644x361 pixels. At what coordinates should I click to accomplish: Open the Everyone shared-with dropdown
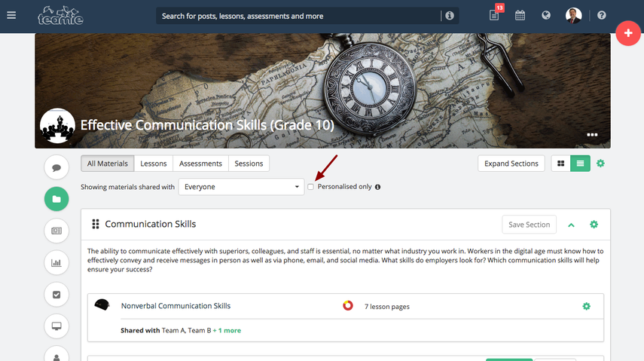pyautogui.click(x=241, y=187)
